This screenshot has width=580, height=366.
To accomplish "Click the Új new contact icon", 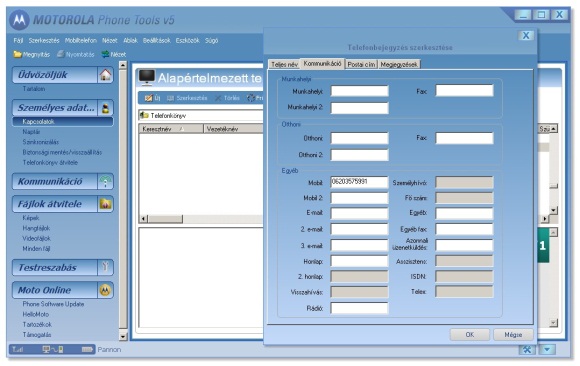I will pyautogui.click(x=149, y=98).
